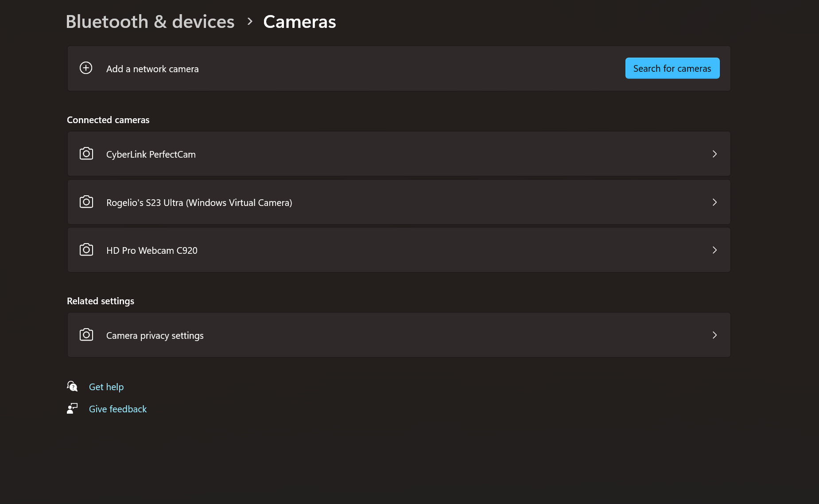The height and width of the screenshot is (504, 819).
Task: Click the Get help chat bubble icon
Action: click(72, 386)
